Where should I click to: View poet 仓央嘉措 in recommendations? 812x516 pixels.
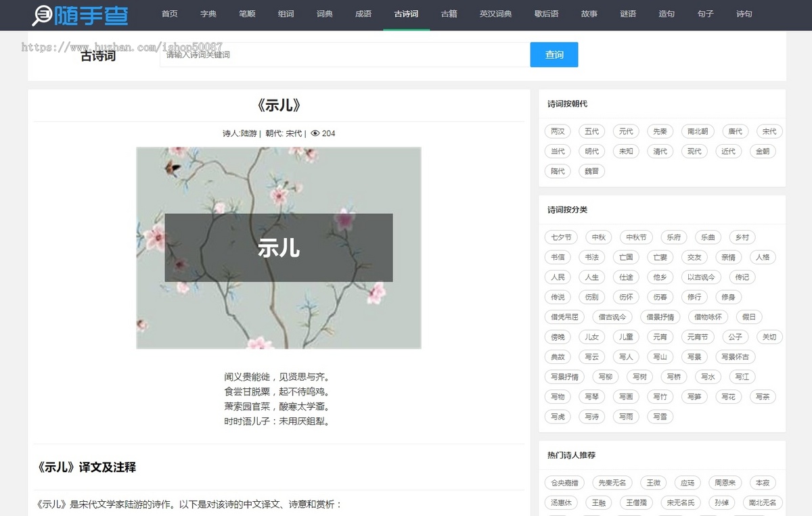pos(564,483)
